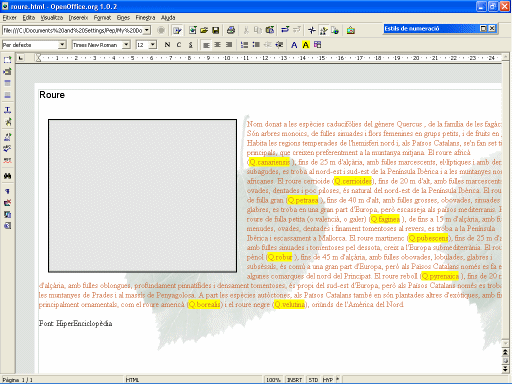
Task: Set the background color icon
Action: 317,45
